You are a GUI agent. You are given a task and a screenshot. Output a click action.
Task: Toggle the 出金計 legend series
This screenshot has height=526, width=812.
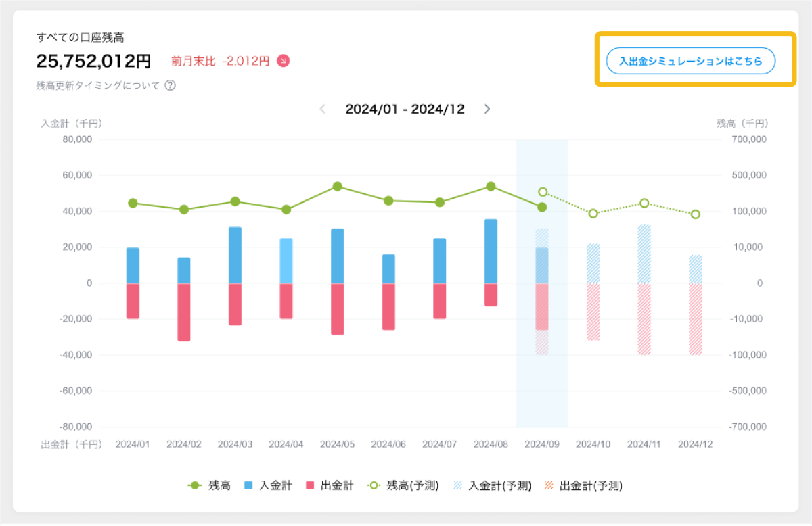click(330, 485)
